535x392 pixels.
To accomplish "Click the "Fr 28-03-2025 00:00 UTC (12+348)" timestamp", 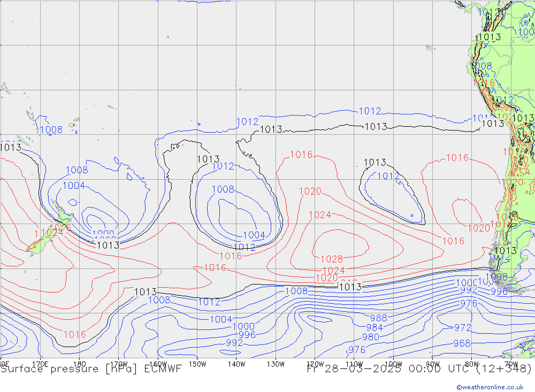I will (x=419, y=369).
